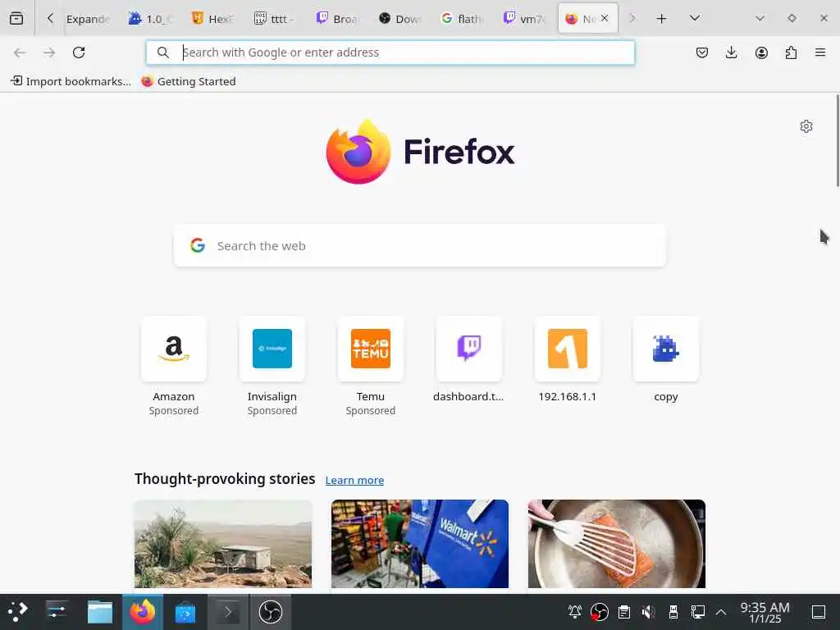The height and width of the screenshot is (630, 840).
Task: Switch to the 1.0_ tab
Action: click(151, 19)
